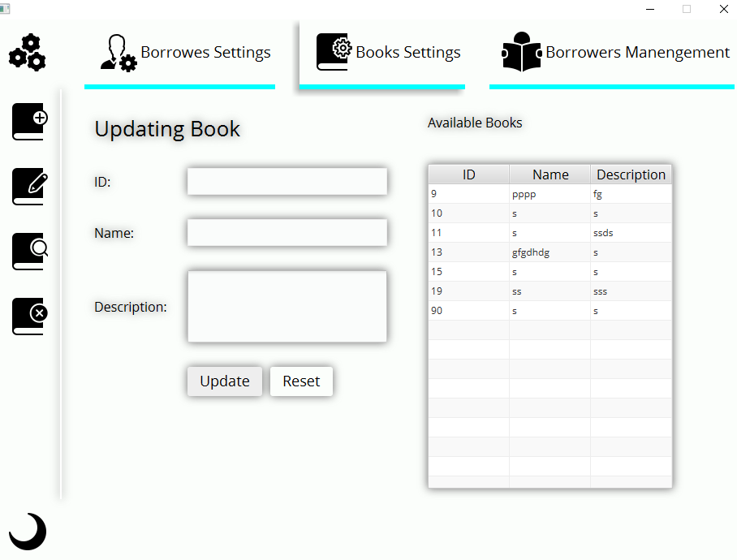The width and height of the screenshot is (737, 560).
Task: Select table cell with ID 19
Action: (468, 291)
